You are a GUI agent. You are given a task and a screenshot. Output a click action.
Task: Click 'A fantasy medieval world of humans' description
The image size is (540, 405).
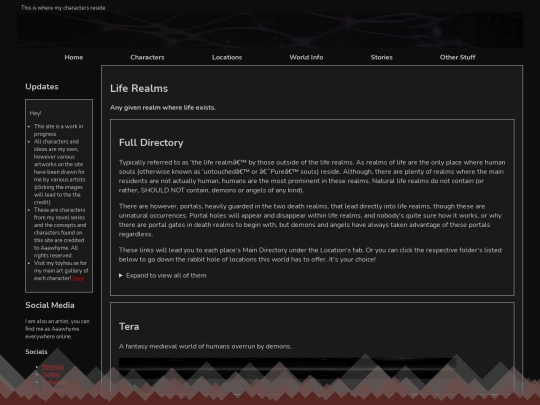(x=205, y=346)
